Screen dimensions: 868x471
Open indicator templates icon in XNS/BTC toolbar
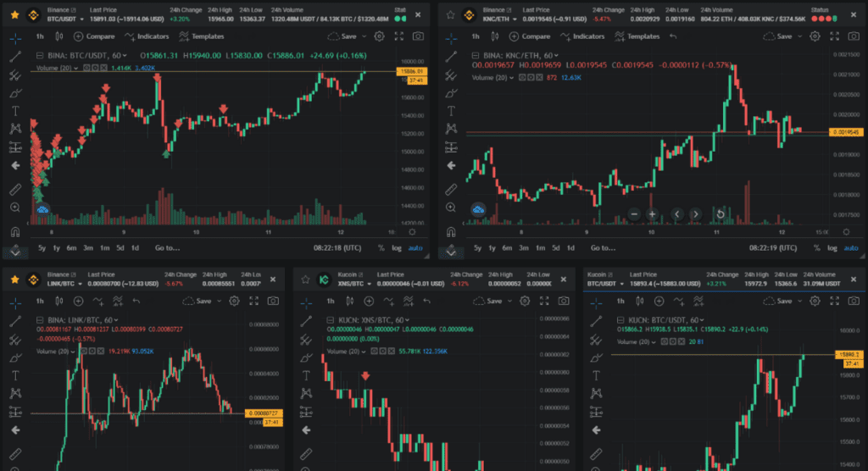(408, 301)
